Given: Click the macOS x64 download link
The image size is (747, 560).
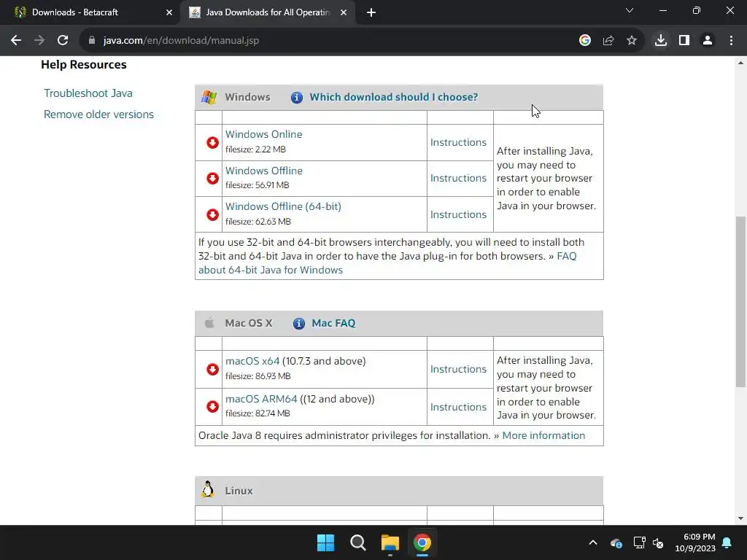Looking at the screenshot, I should coord(252,361).
